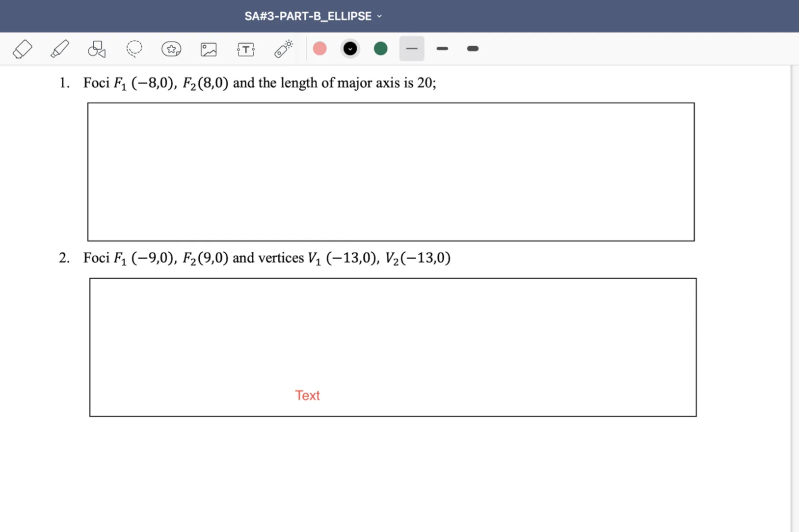The width and height of the screenshot is (799, 532).
Task: Open the Stickers tool
Action: coord(171,49)
